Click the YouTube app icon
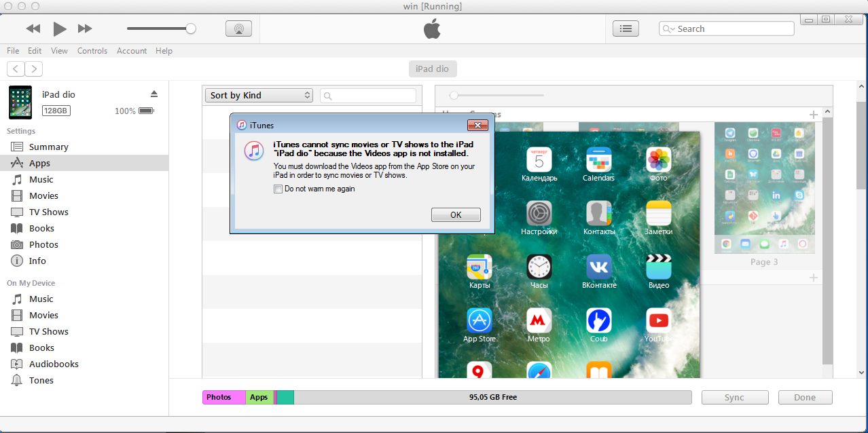The height and width of the screenshot is (433, 868). point(658,320)
